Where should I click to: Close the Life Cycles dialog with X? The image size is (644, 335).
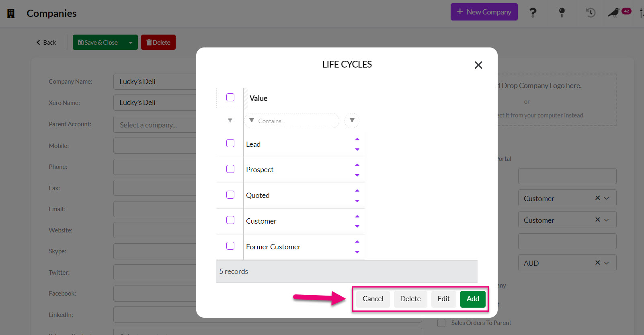(x=478, y=65)
